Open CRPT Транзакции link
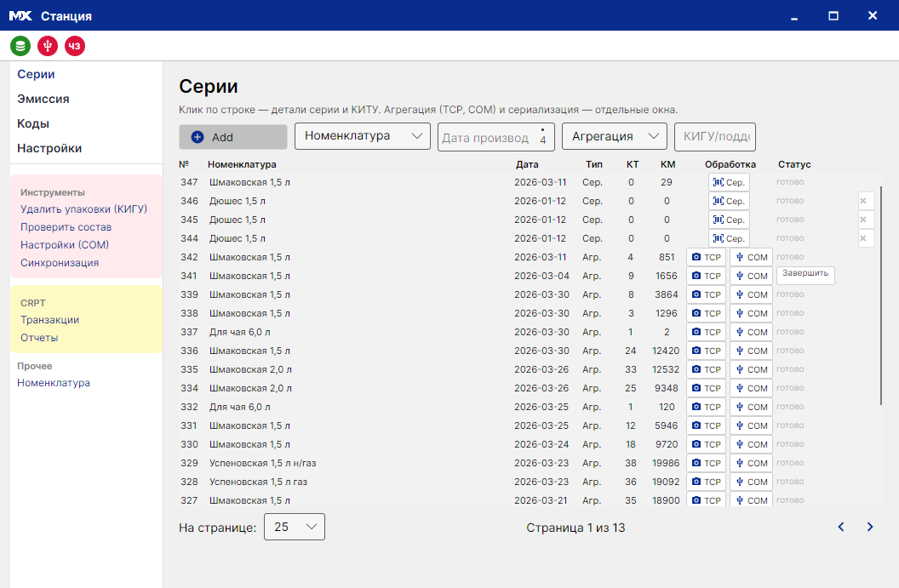This screenshot has height=588, width=899. pyautogui.click(x=50, y=320)
